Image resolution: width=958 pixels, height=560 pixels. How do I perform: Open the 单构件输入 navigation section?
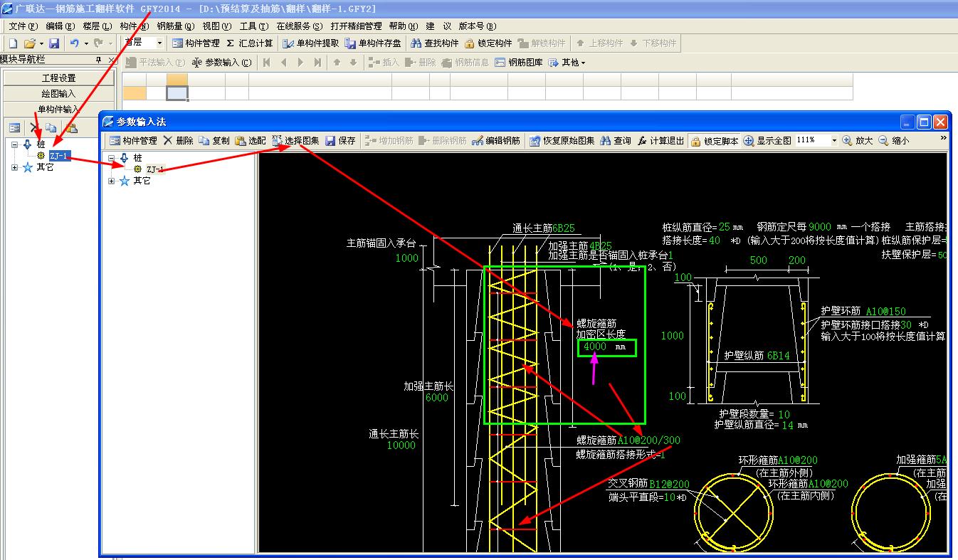point(58,110)
